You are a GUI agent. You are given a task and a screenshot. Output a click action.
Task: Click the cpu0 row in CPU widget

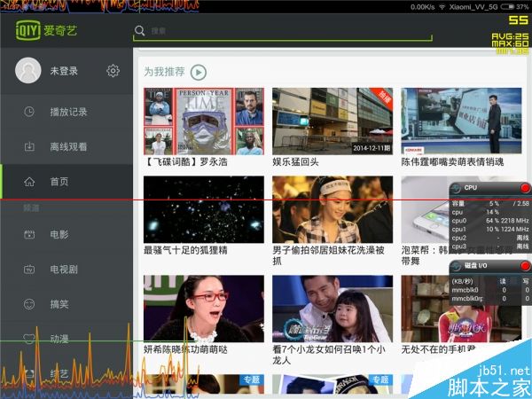(490, 221)
